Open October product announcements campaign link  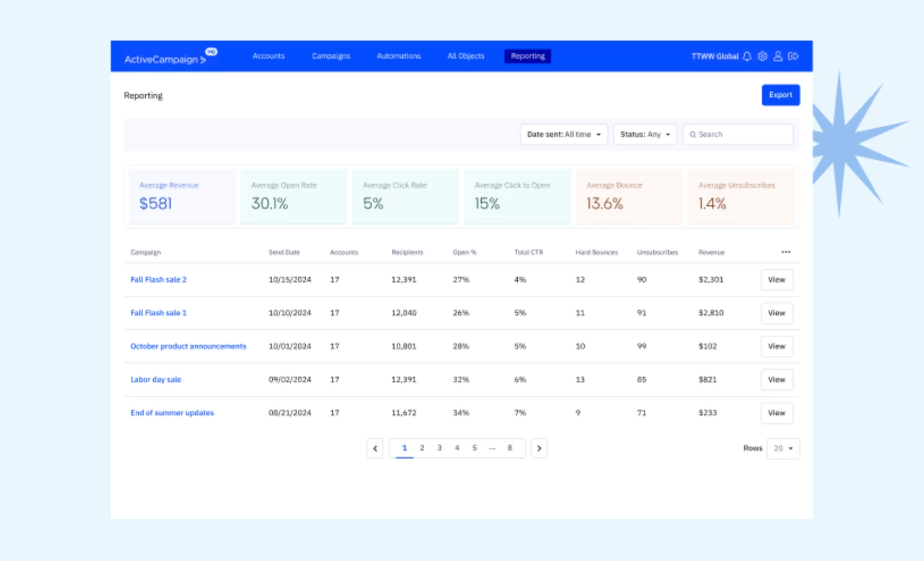tap(188, 346)
